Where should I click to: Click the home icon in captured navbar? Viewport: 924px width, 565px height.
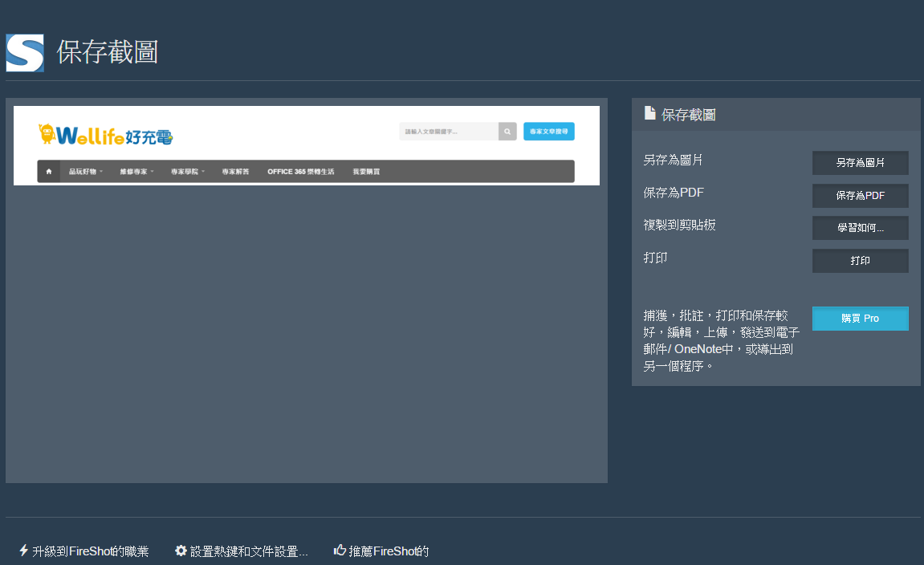pos(49,172)
